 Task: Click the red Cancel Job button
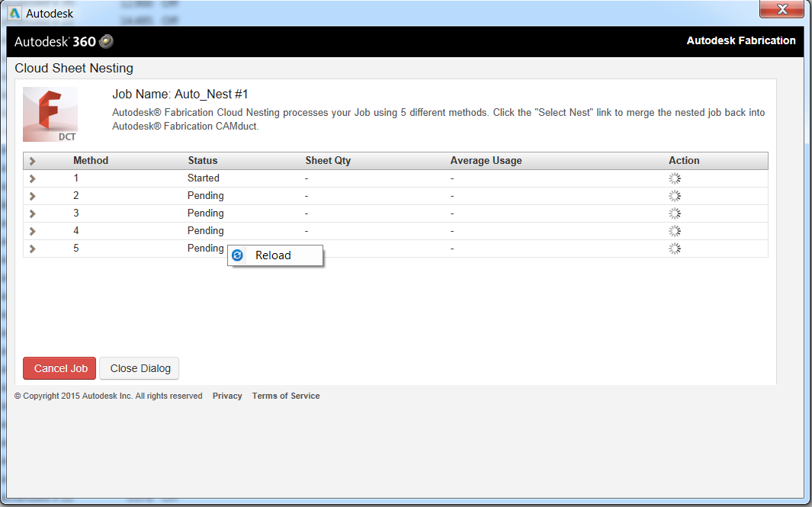pos(59,368)
